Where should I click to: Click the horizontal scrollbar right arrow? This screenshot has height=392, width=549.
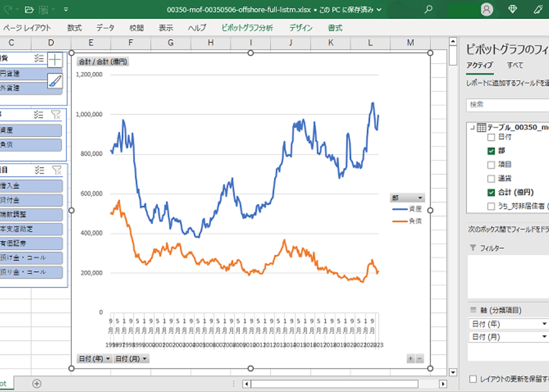pos(443,384)
